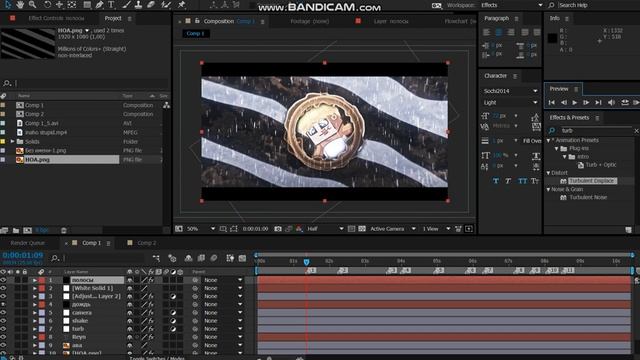Left align text in Paragraph panel
This screenshot has height=360, width=640.
pyautogui.click(x=487, y=32)
